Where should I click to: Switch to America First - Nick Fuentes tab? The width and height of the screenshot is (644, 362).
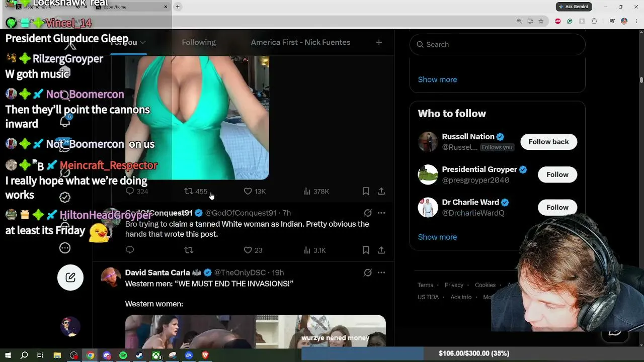pyautogui.click(x=300, y=42)
